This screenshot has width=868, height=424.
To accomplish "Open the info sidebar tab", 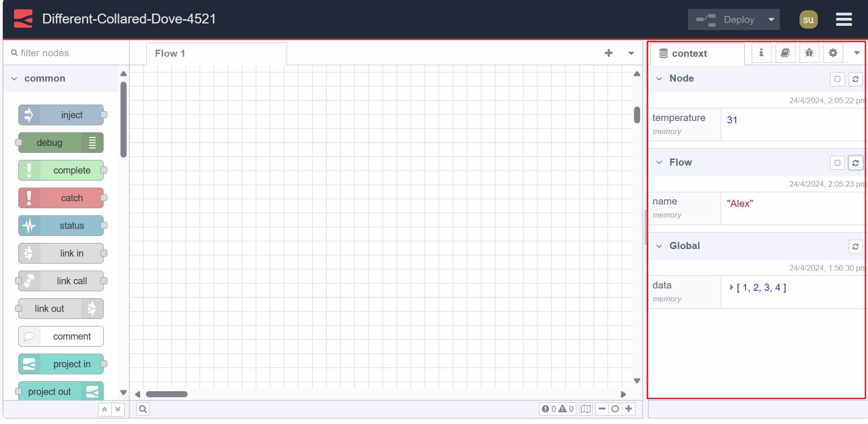I will click(761, 53).
